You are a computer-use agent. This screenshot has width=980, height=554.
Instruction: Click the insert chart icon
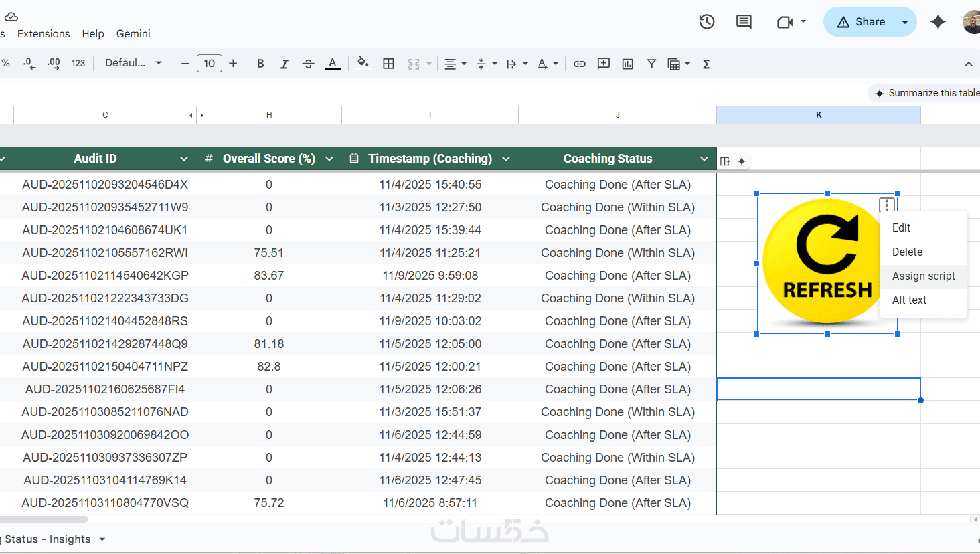(627, 64)
